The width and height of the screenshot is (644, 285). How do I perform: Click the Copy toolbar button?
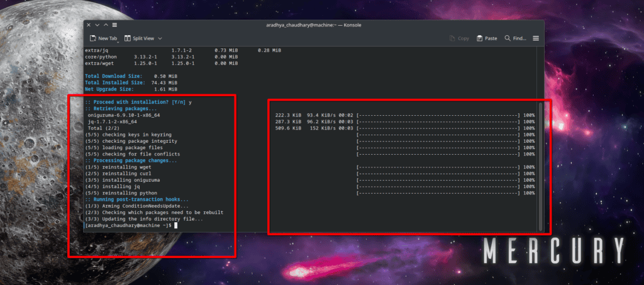459,38
